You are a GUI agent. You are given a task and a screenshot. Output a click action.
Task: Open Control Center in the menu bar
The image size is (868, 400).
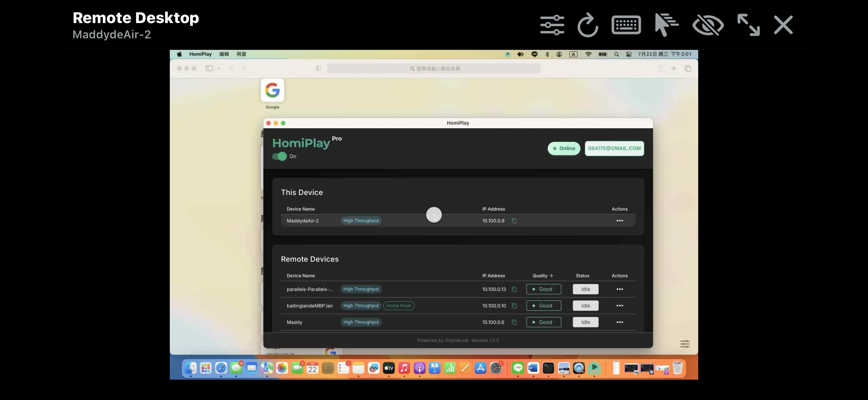[x=629, y=54]
